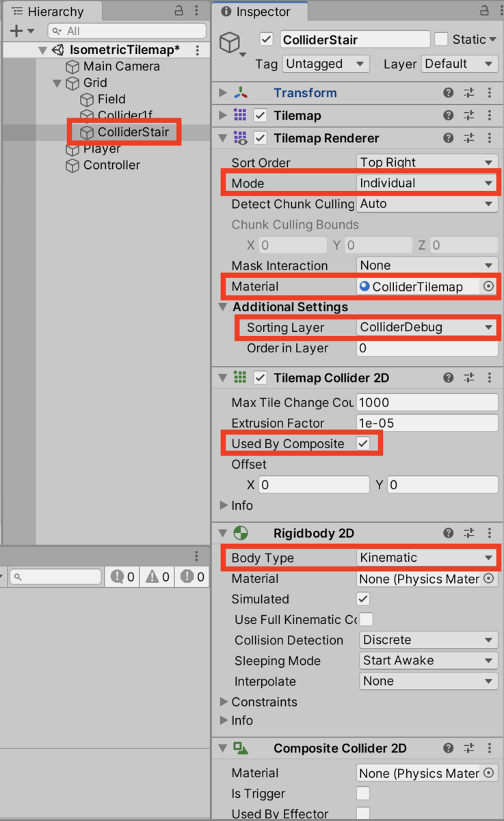Enable Is Trigger on Composite Collider 2D
This screenshot has width=504, height=821.
pos(363,794)
